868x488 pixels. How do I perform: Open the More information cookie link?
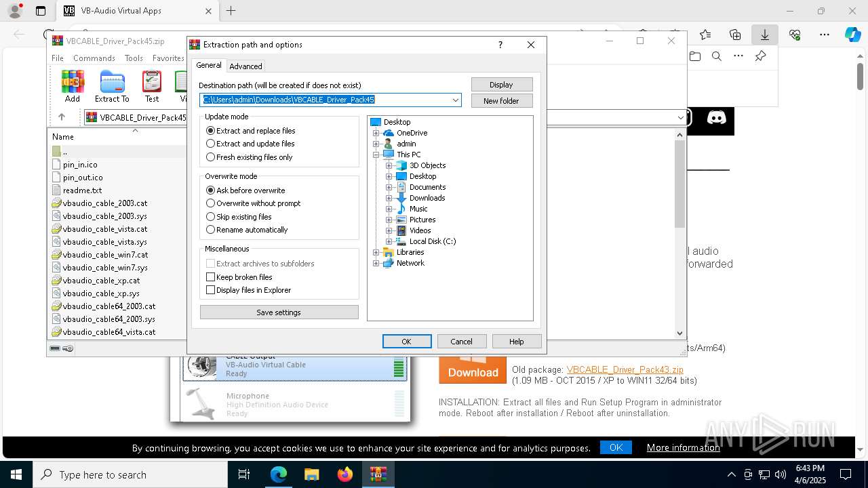coord(683,447)
